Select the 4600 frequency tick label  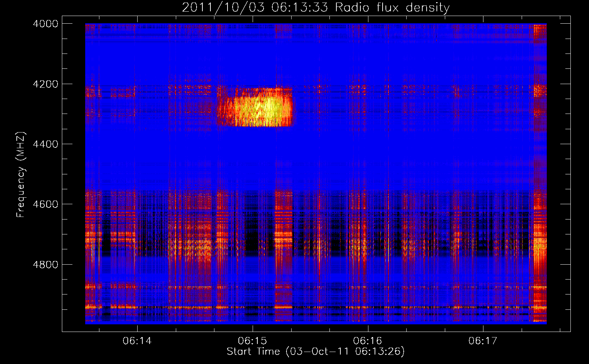click(46, 204)
